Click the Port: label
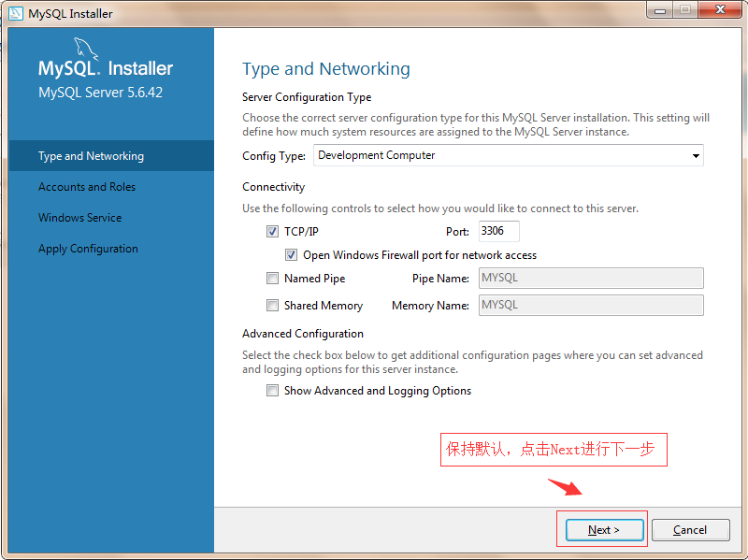Screen dimensions: 748x560 click(x=457, y=232)
